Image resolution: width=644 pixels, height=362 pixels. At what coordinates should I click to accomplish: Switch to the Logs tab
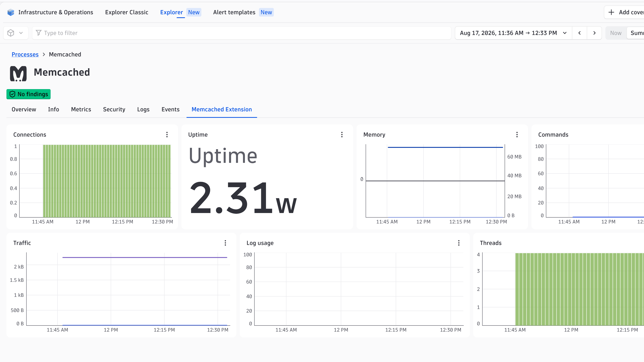[x=143, y=109]
